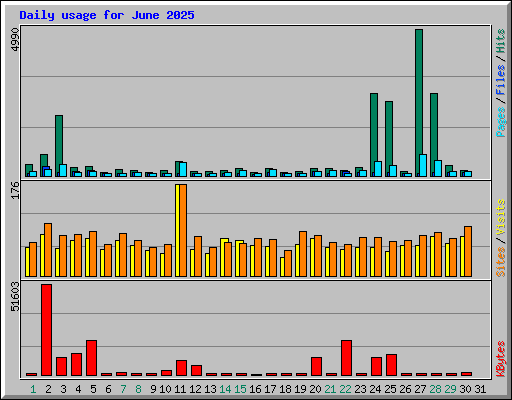Click the tall yellow Visits bar on day 11

coord(177,230)
